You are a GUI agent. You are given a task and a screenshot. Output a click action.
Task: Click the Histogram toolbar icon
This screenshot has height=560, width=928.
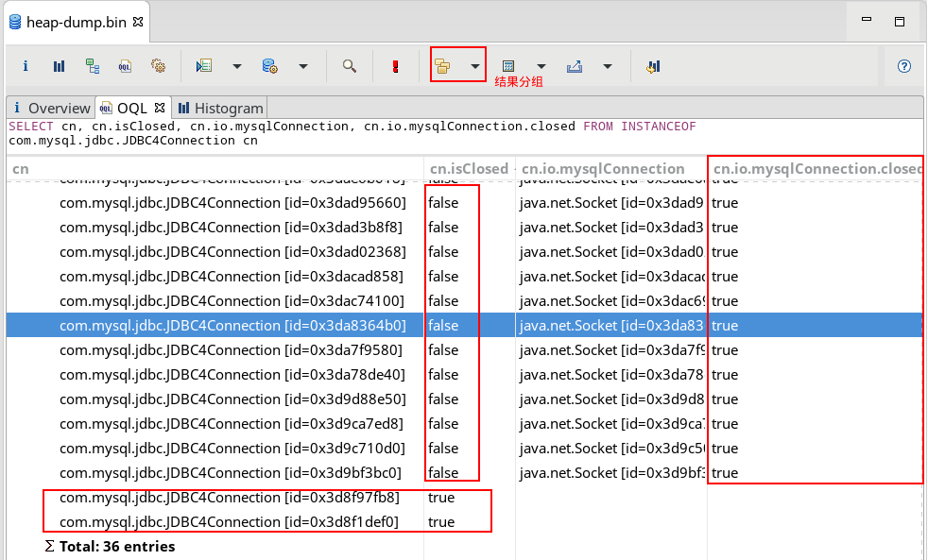click(59, 66)
